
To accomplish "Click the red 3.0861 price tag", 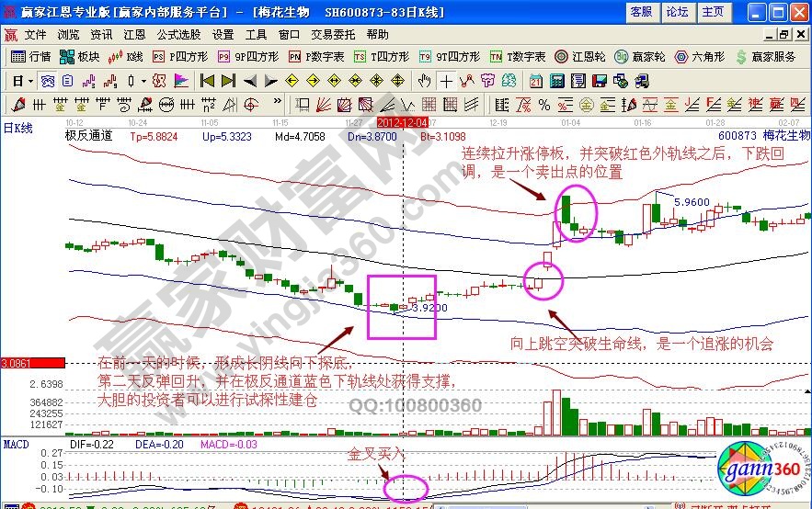I will tap(32, 363).
